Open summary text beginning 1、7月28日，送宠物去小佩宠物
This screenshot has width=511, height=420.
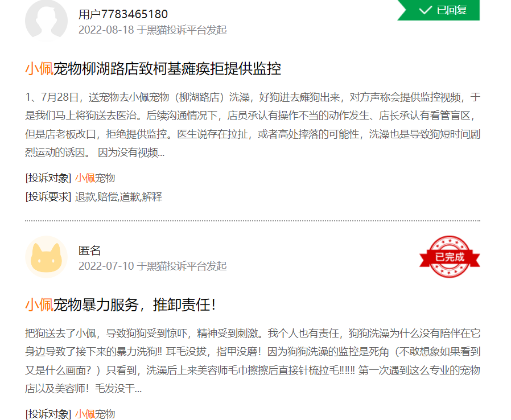[253, 125]
